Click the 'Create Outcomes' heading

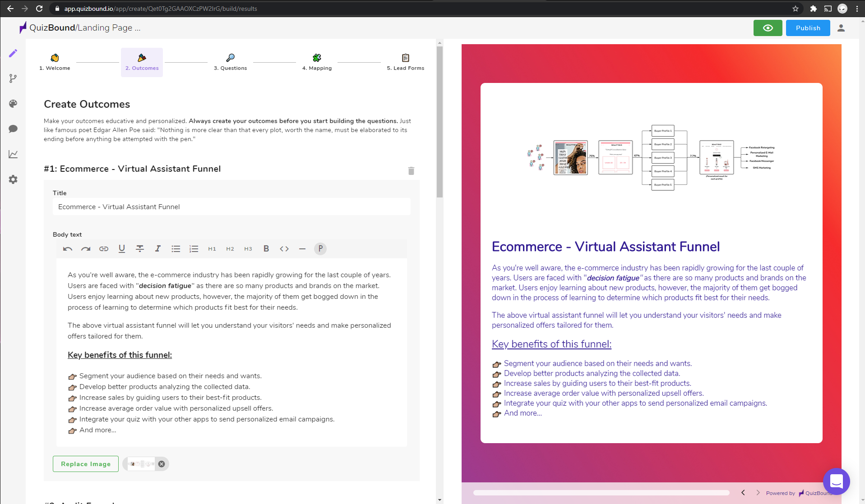pos(87,104)
